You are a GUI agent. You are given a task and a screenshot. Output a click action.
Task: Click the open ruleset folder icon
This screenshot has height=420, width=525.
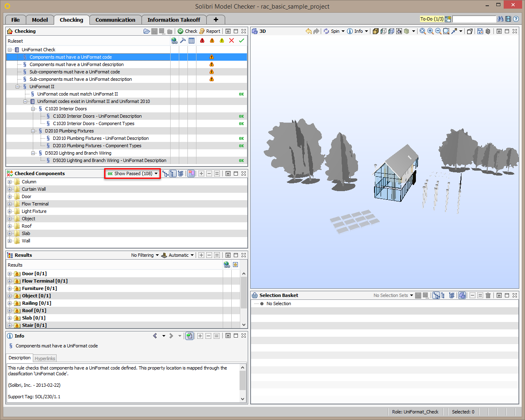click(146, 31)
